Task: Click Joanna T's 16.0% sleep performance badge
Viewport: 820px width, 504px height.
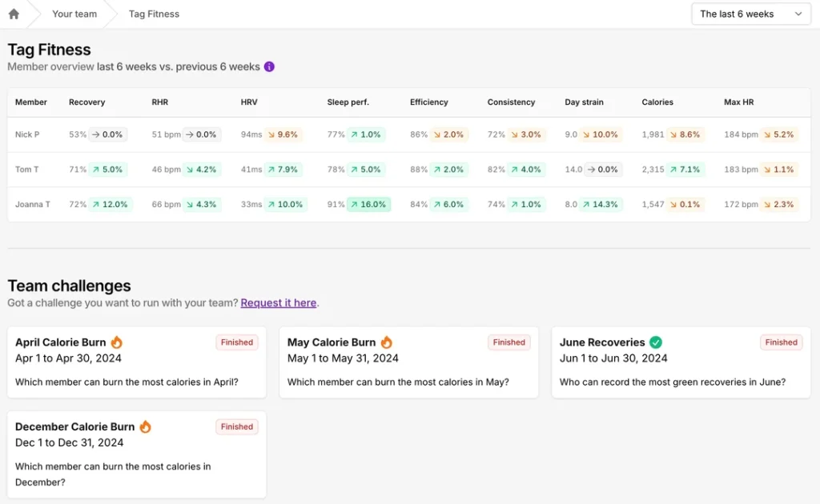Action: [x=368, y=205]
